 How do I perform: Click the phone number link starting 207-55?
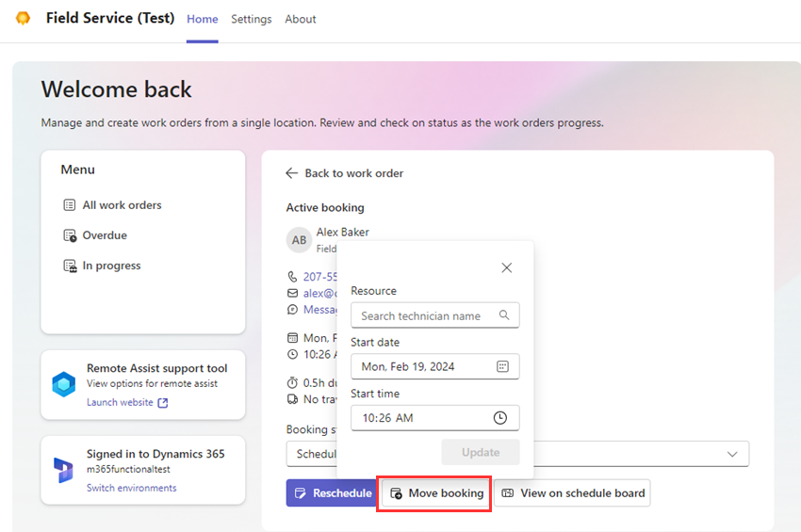pyautogui.click(x=320, y=277)
